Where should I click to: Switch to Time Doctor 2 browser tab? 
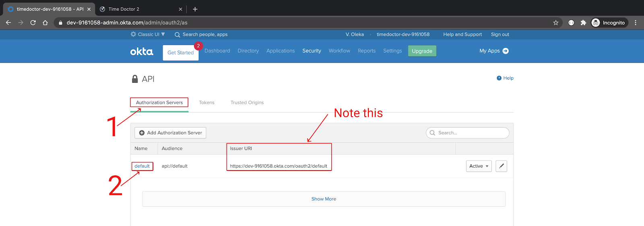141,9
